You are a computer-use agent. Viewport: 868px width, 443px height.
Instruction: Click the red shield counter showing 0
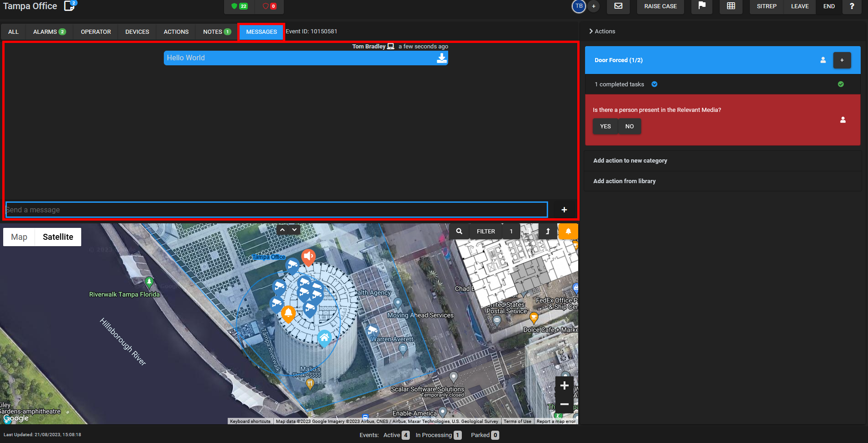pos(269,6)
